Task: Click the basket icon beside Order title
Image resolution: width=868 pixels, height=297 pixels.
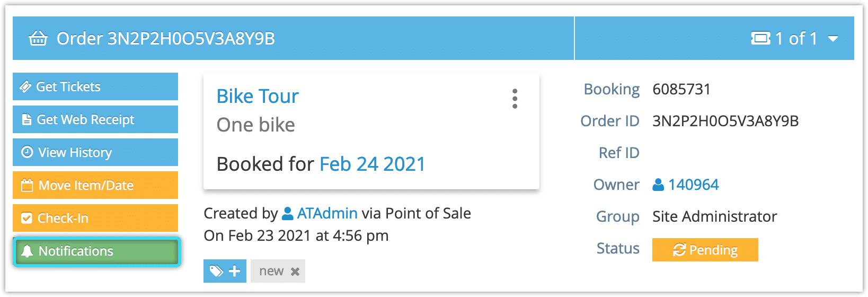Action: tap(38, 39)
